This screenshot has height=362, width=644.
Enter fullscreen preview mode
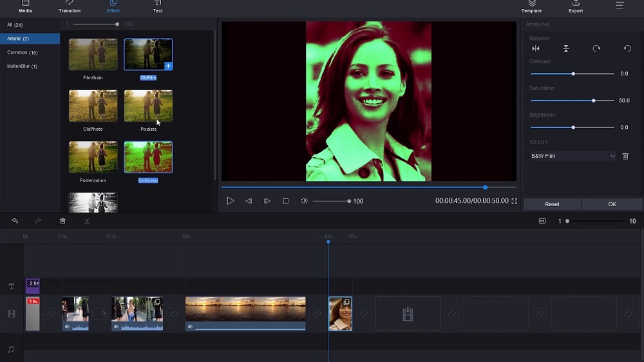point(514,201)
